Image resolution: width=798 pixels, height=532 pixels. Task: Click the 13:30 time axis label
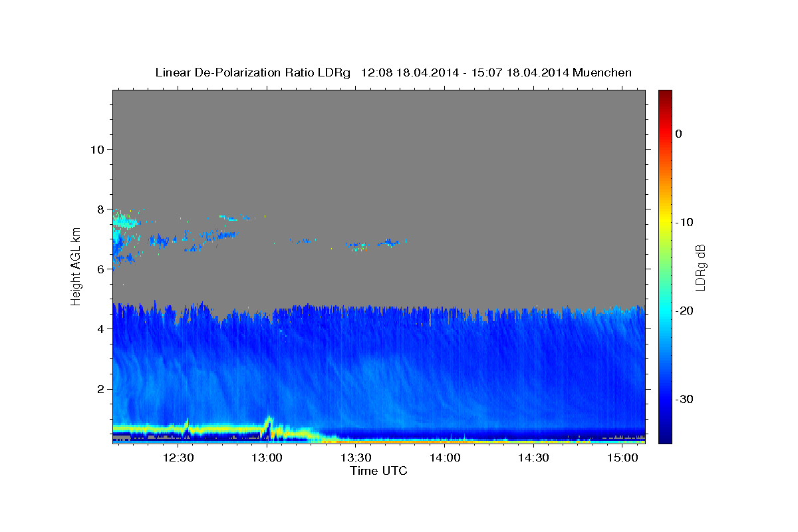click(356, 458)
